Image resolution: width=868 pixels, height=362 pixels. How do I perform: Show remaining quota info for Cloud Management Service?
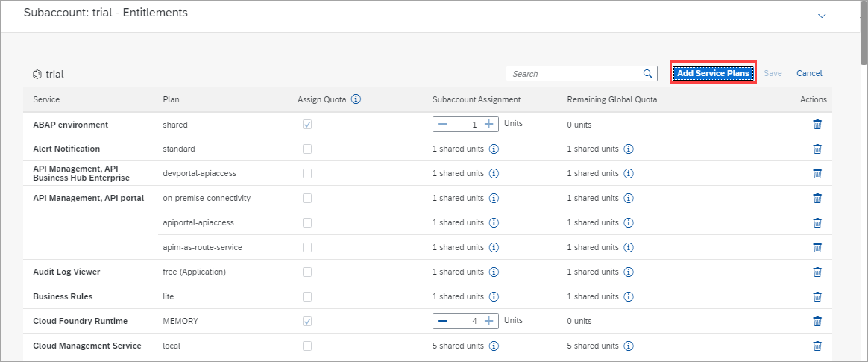(x=629, y=346)
